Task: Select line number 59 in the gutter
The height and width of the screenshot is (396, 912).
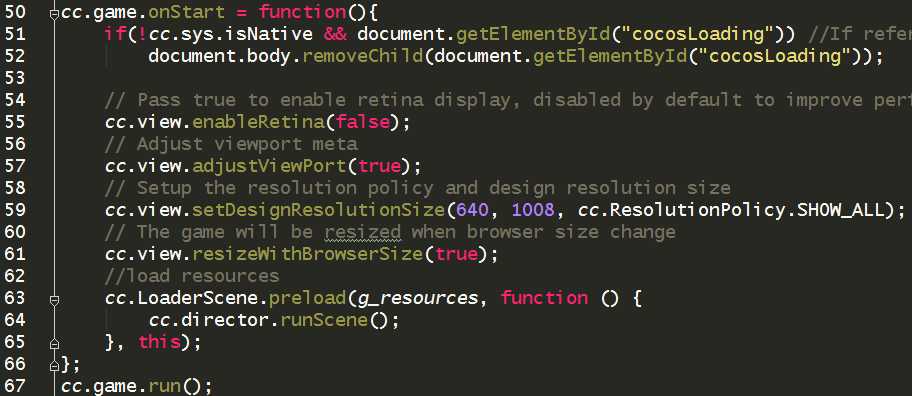Action: click(x=15, y=210)
